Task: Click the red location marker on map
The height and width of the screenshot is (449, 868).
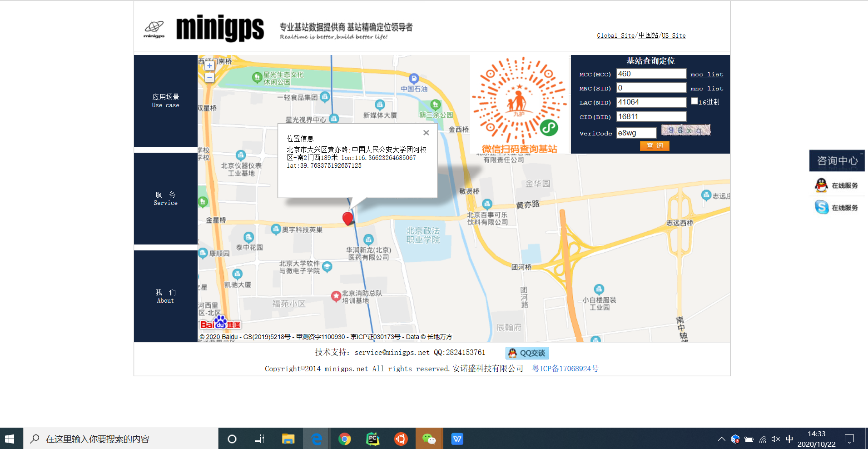Action: coord(348,219)
